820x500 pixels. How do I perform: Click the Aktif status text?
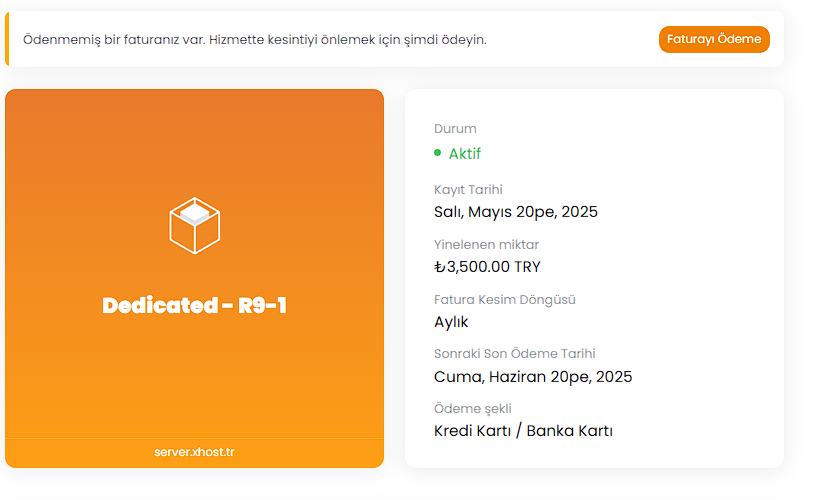(x=464, y=153)
